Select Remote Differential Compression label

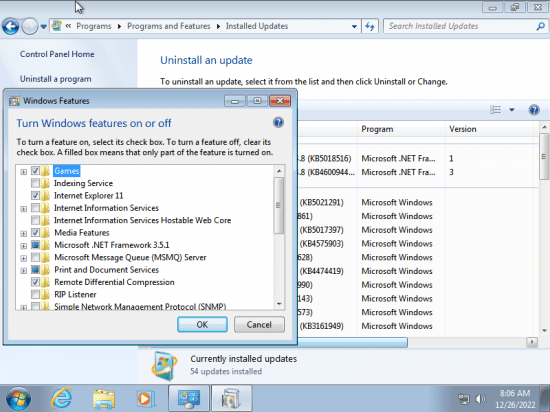click(x=114, y=282)
